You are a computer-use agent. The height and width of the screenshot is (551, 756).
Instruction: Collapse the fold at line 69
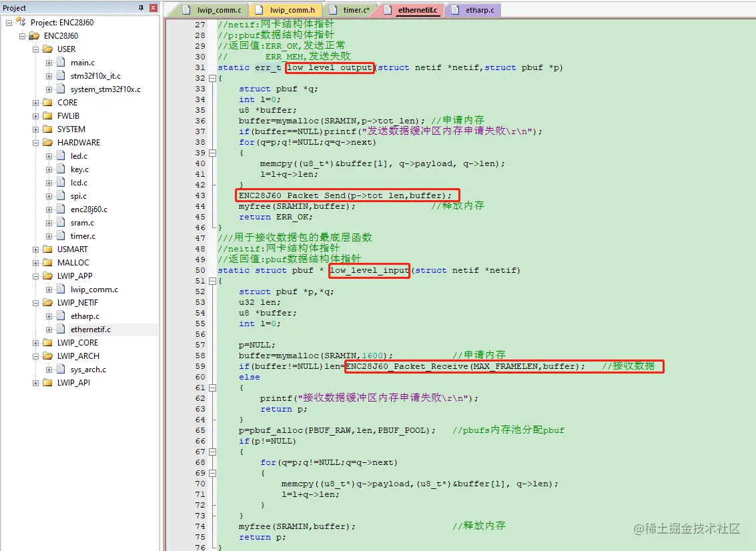point(212,473)
